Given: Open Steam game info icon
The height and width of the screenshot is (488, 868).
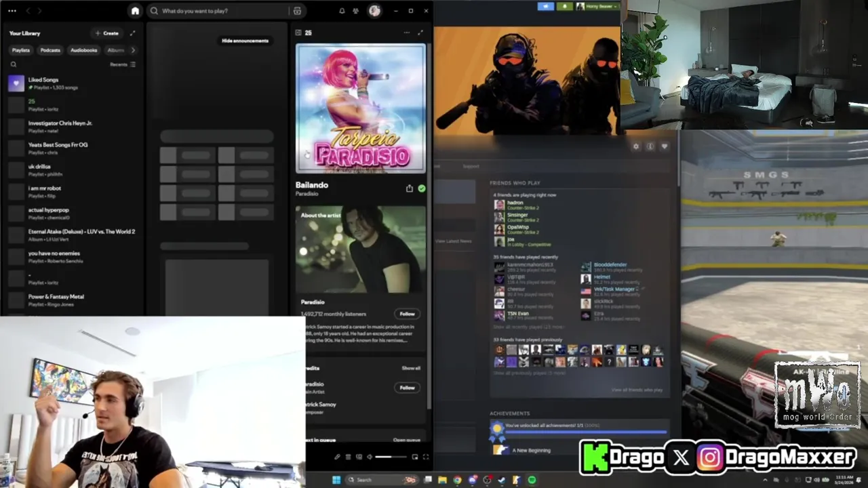Looking at the screenshot, I should pyautogui.click(x=650, y=146).
